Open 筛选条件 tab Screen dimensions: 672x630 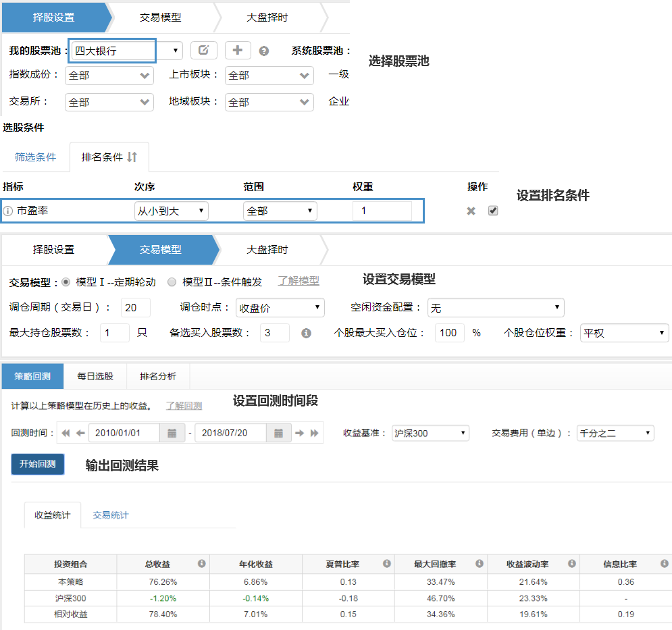(x=36, y=157)
